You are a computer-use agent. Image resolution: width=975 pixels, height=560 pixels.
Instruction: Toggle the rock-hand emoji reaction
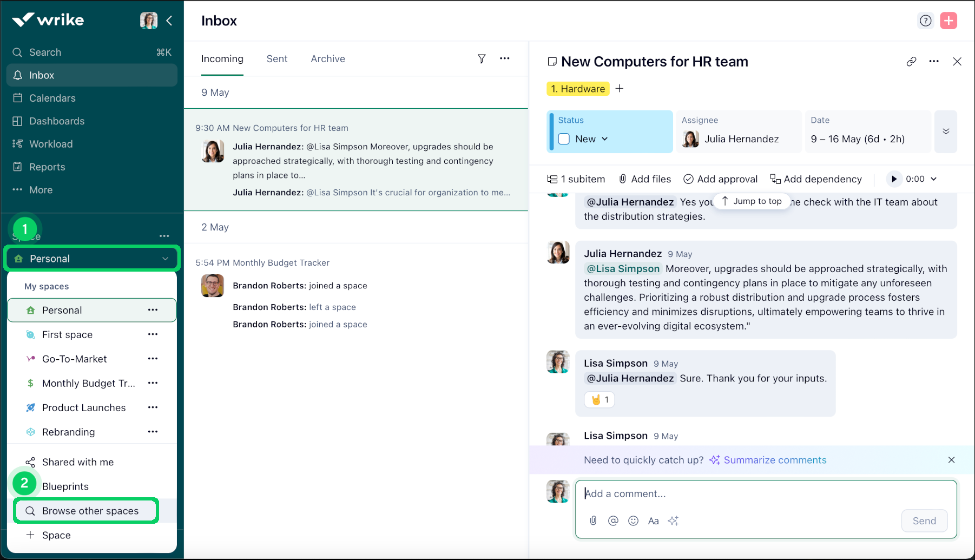point(600,400)
